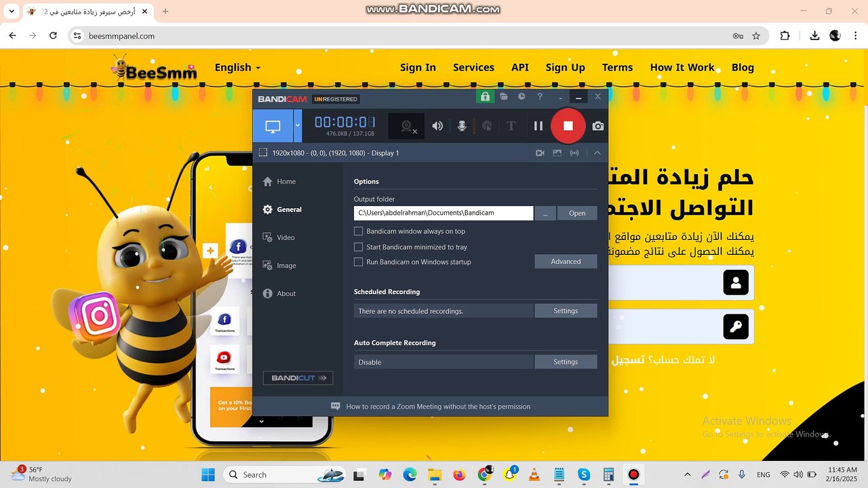868x488 pixels.
Task: Click the clock scheduler icon in title bar
Action: 521,97
